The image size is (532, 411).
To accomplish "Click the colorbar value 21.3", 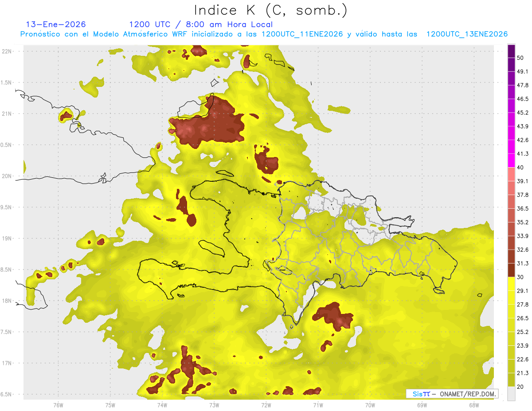I will coord(523,373).
